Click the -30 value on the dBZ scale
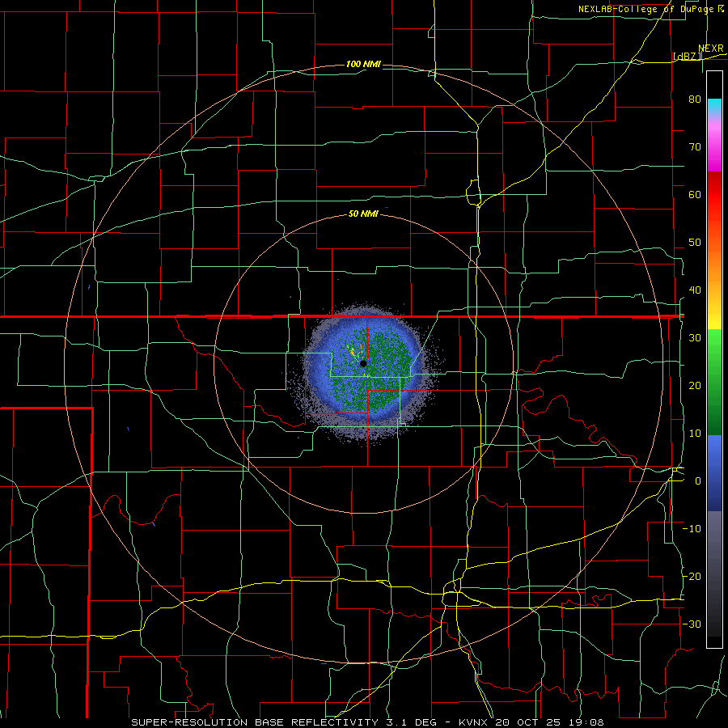Image resolution: width=728 pixels, height=728 pixels. (x=692, y=624)
